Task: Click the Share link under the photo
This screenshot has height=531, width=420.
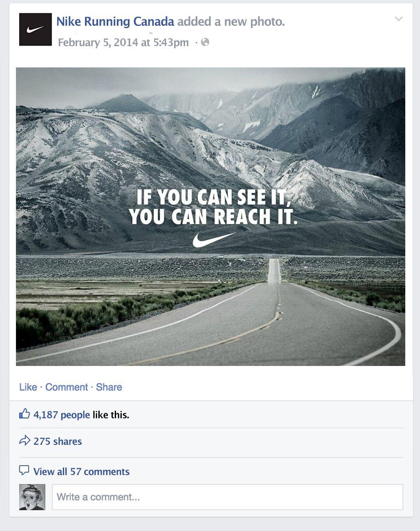Action: (x=109, y=387)
